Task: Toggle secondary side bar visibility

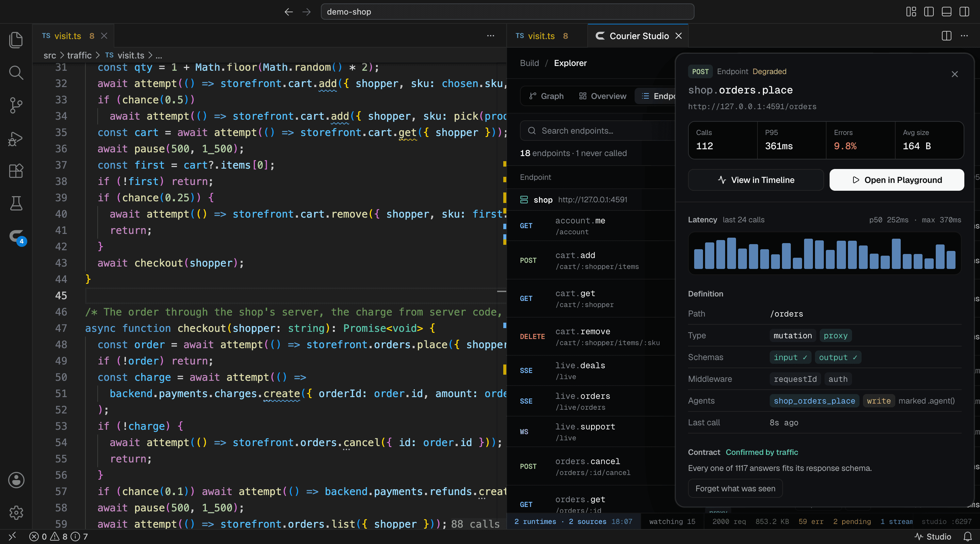Action: pos(964,12)
